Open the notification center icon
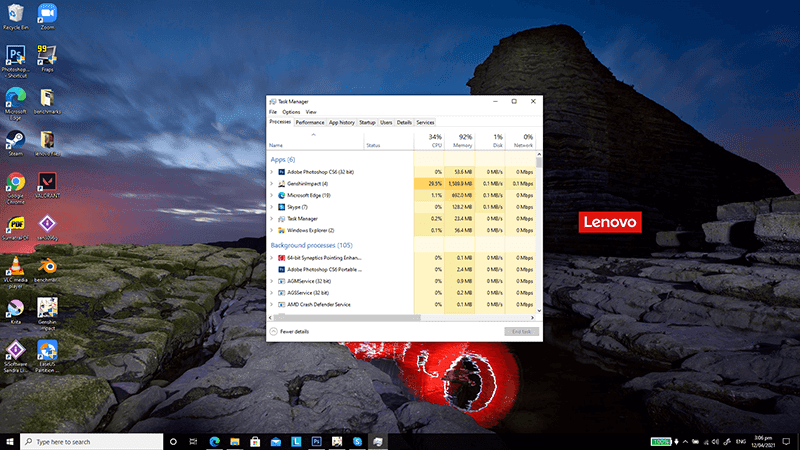 coord(786,442)
